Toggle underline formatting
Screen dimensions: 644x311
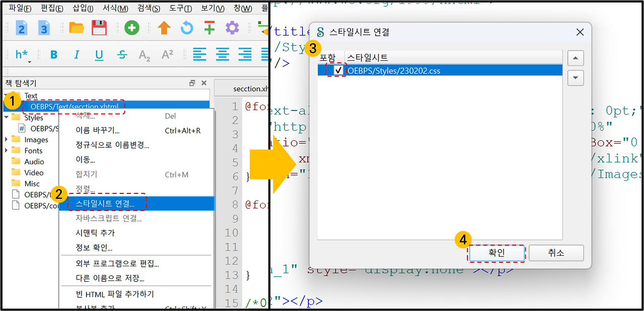click(x=99, y=54)
